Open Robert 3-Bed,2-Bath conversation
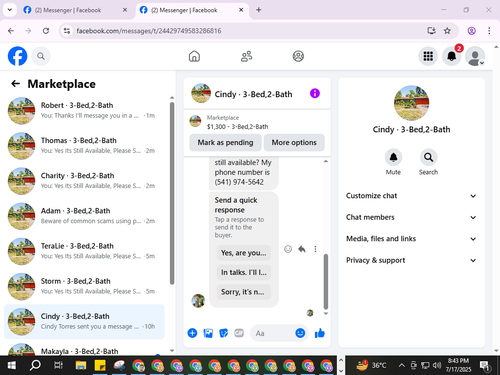This screenshot has height=375, width=500. [84, 111]
